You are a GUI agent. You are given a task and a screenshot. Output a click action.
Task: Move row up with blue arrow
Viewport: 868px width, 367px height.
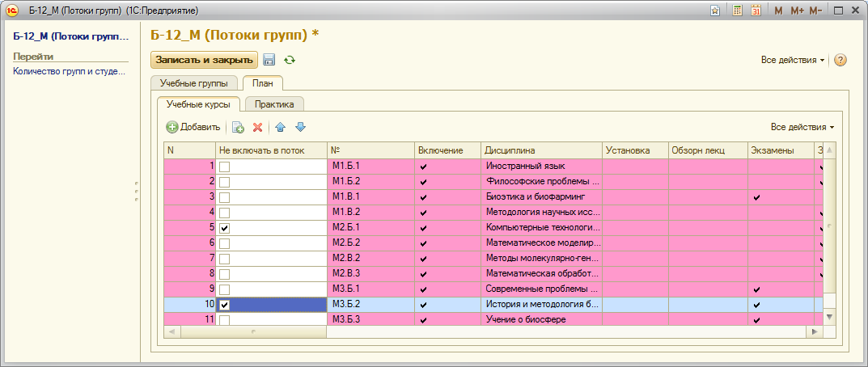pos(280,127)
